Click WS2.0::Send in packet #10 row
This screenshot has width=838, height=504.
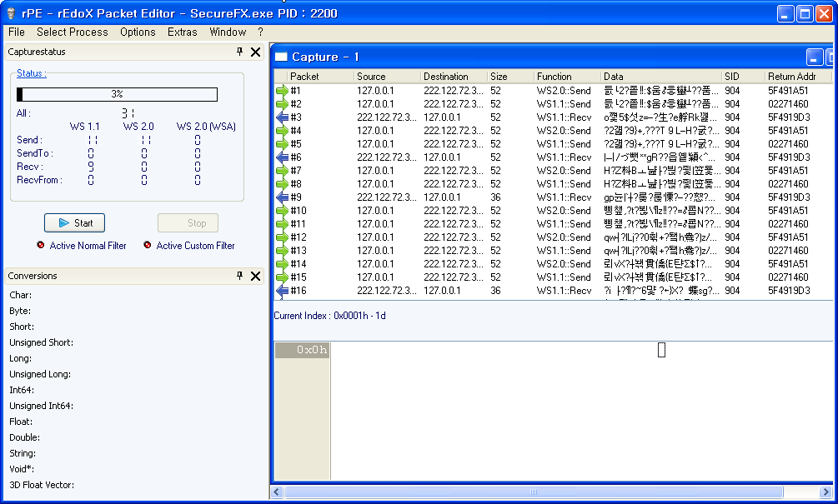pos(564,211)
